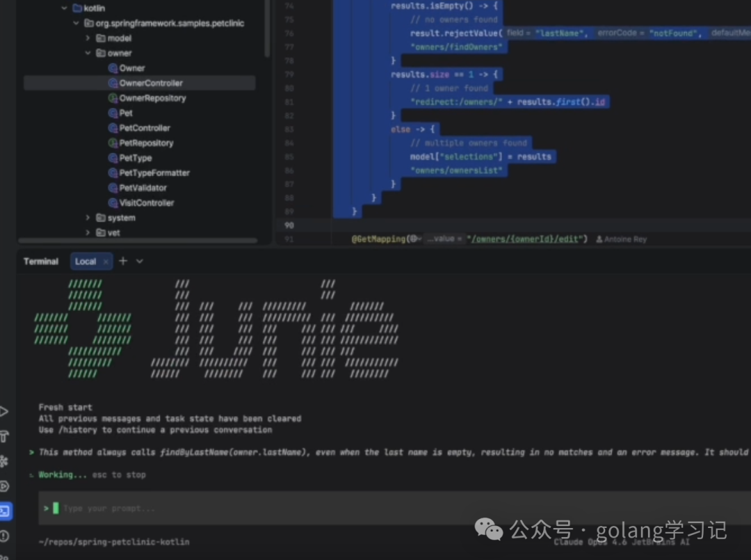Open the Problems tool window icon
Viewport: 751px width, 560px height.
pos(6,536)
